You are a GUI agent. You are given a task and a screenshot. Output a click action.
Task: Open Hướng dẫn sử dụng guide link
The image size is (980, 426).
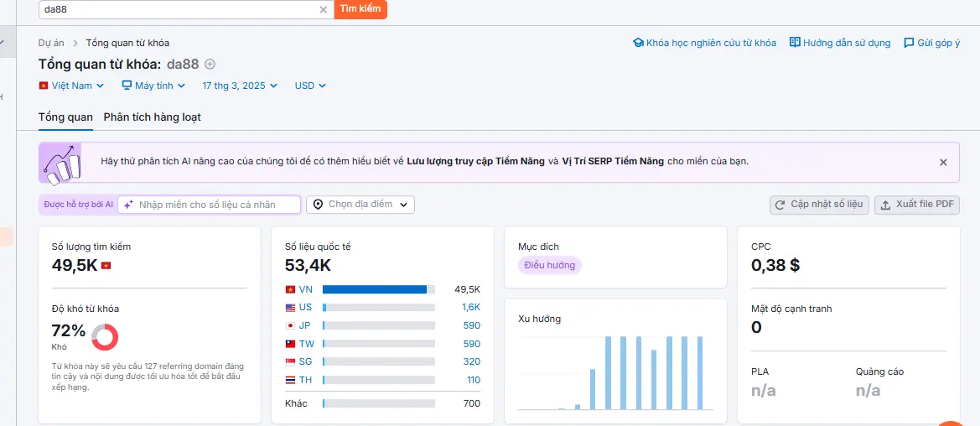pyautogui.click(x=840, y=43)
